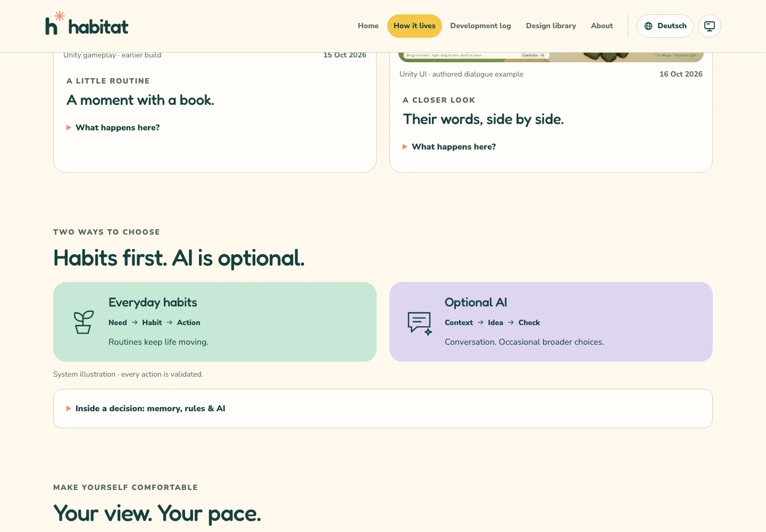
Task: Click "System illustration · every action is validated." note
Action: coord(128,375)
